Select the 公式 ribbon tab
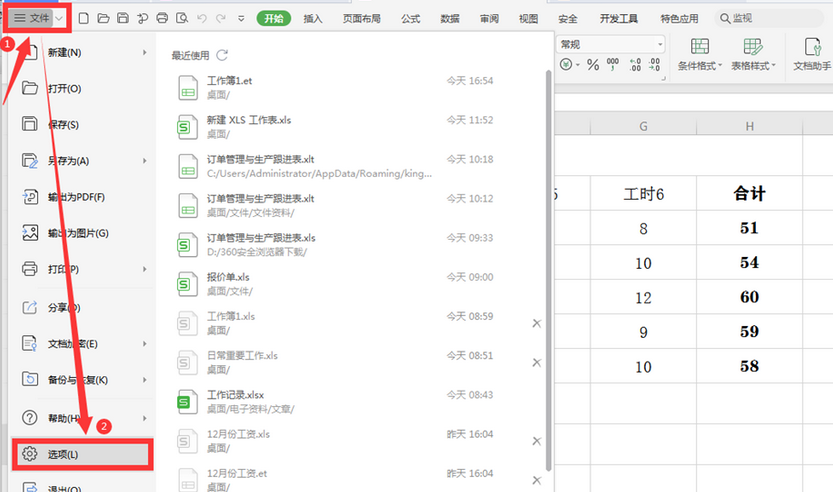This screenshot has height=492, width=833. tap(411, 19)
